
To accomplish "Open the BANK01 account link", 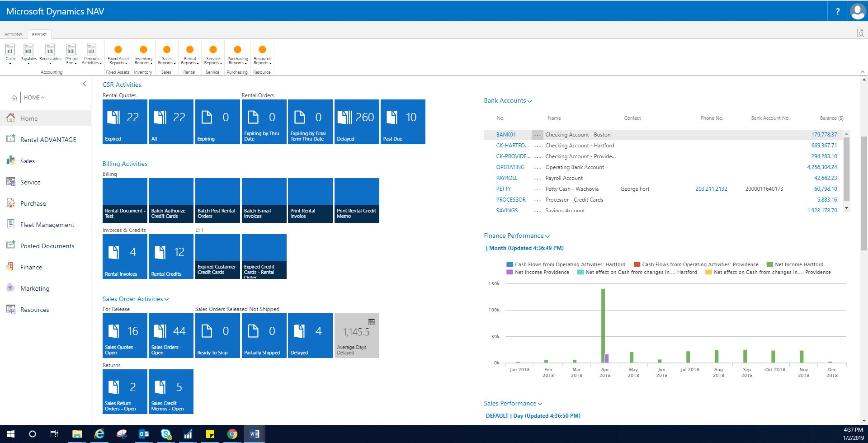I will pos(506,135).
